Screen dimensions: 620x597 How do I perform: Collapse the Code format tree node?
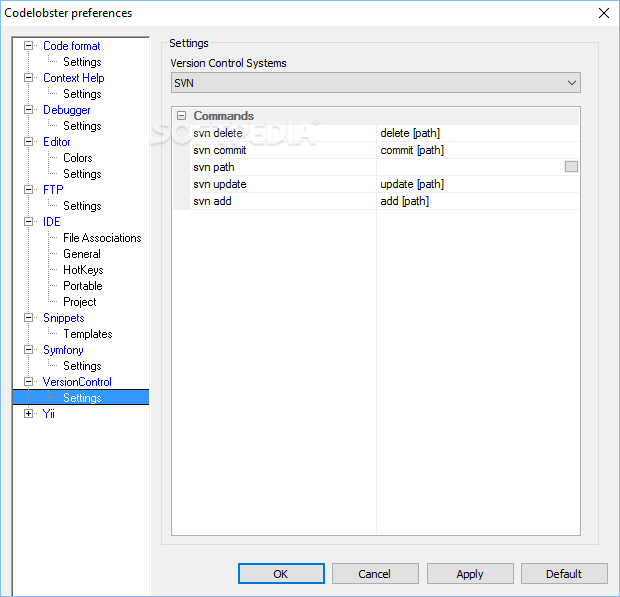pyautogui.click(x=28, y=46)
